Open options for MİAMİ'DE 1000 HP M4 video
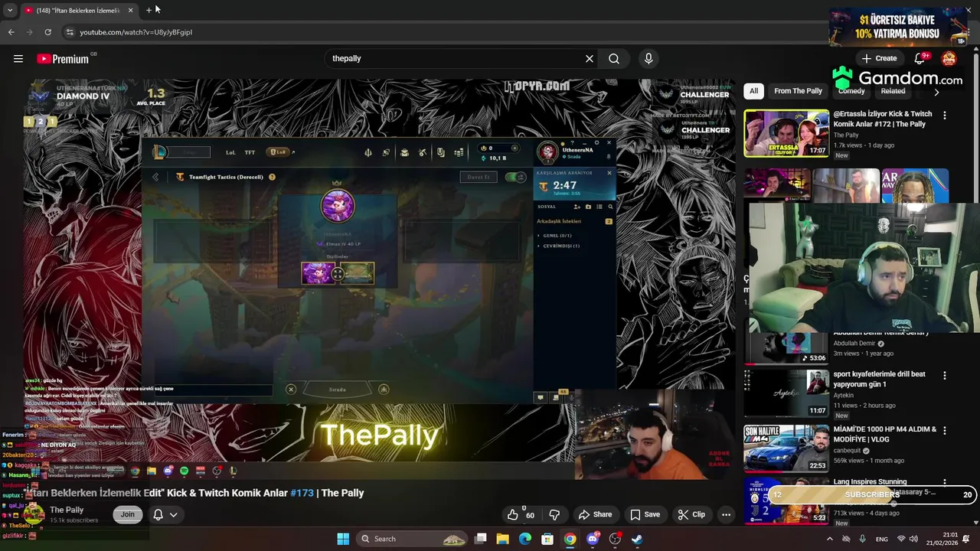This screenshot has height=551, width=980. click(945, 431)
